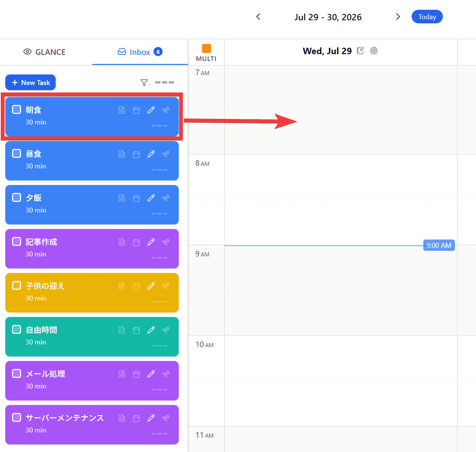
Task: Open notes icon on 子供の迎え task
Action: click(x=122, y=286)
